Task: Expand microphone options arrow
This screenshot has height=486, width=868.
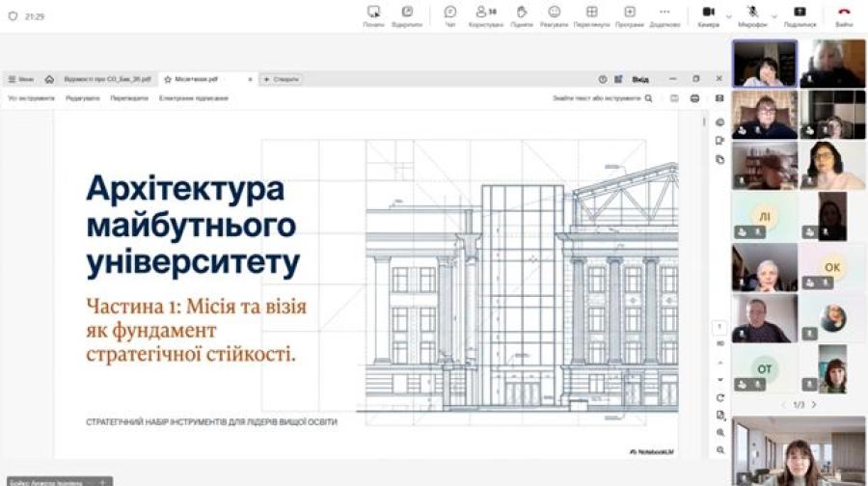Action: [x=774, y=16]
